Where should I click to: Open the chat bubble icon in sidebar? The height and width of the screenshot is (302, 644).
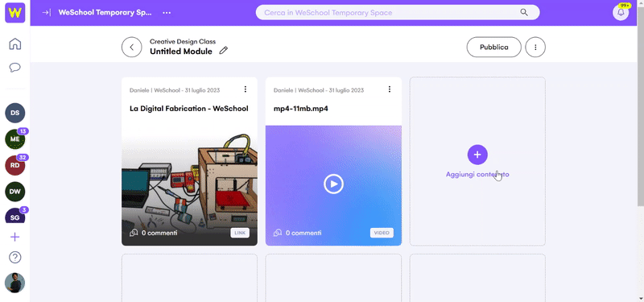coord(14,68)
